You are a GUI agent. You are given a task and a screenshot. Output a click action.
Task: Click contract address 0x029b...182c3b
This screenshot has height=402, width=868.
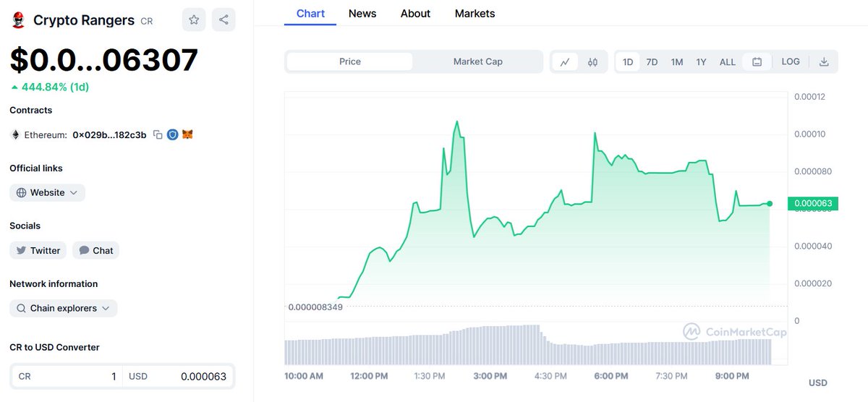pyautogui.click(x=109, y=134)
